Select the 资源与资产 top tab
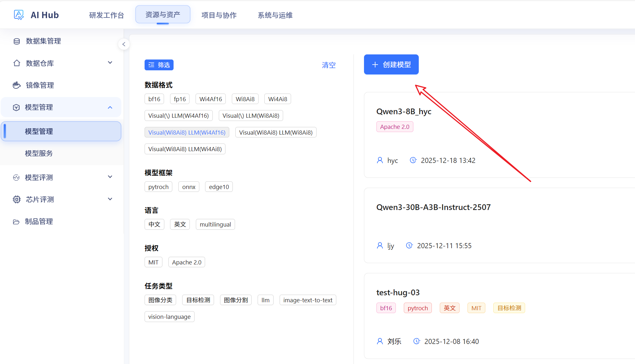This screenshot has width=635, height=364. (x=163, y=15)
